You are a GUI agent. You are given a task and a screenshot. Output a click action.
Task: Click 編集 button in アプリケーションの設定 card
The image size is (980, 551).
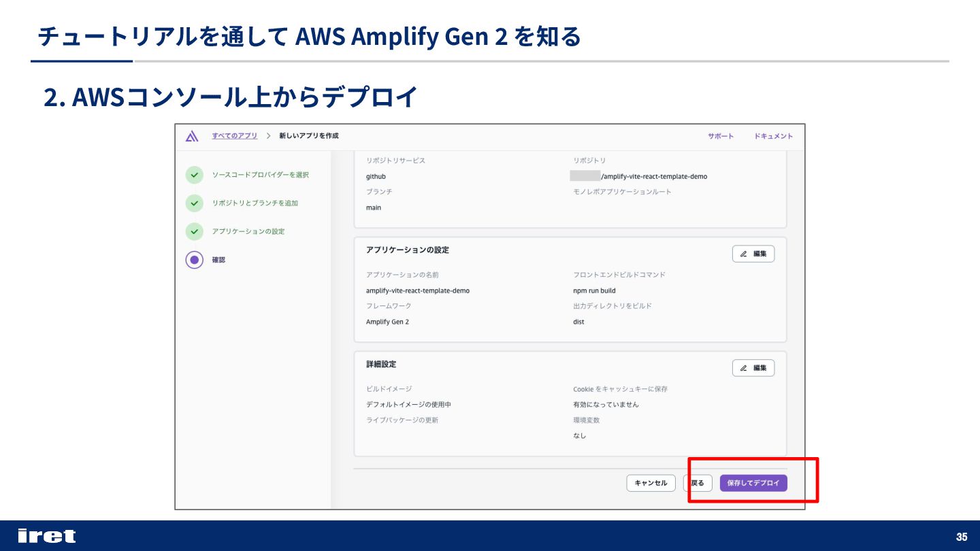pyautogui.click(x=753, y=254)
